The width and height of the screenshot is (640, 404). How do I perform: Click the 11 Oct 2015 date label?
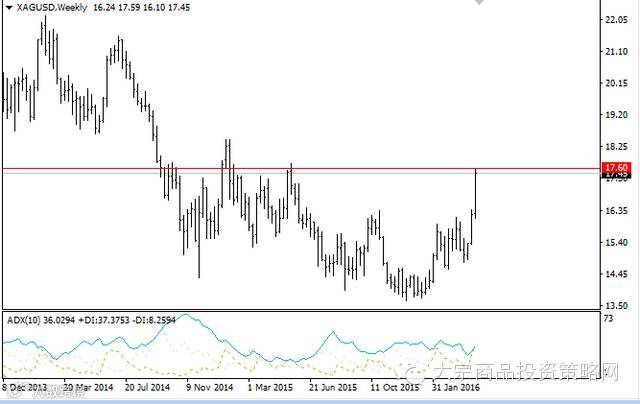click(395, 387)
